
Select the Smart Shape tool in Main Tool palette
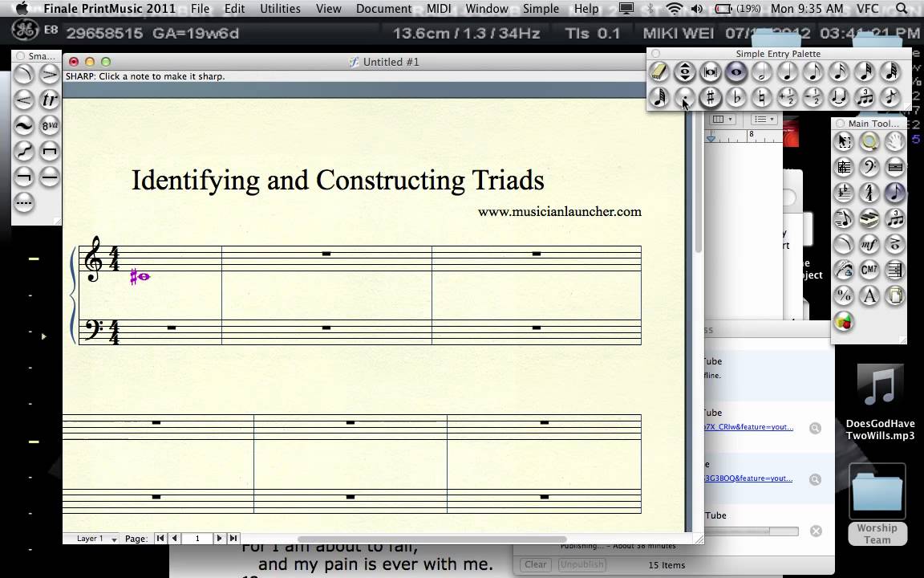[844, 244]
